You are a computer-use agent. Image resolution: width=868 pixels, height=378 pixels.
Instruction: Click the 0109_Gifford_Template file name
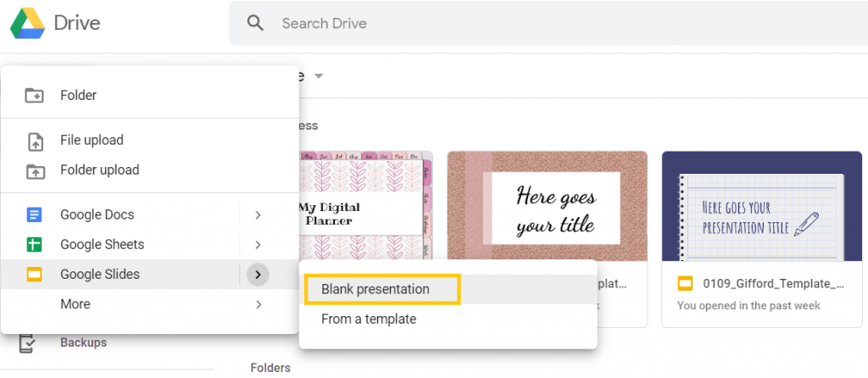coord(774,284)
